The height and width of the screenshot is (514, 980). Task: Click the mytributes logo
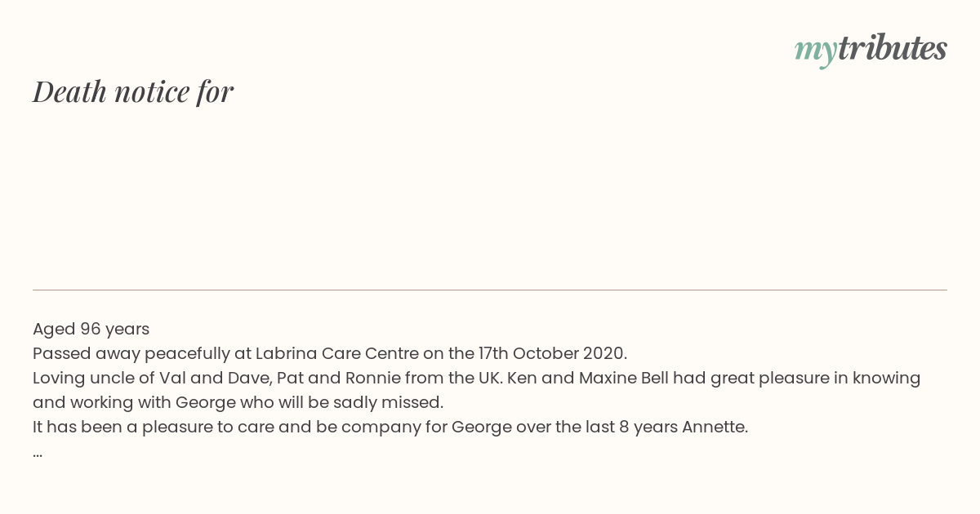[871, 49]
